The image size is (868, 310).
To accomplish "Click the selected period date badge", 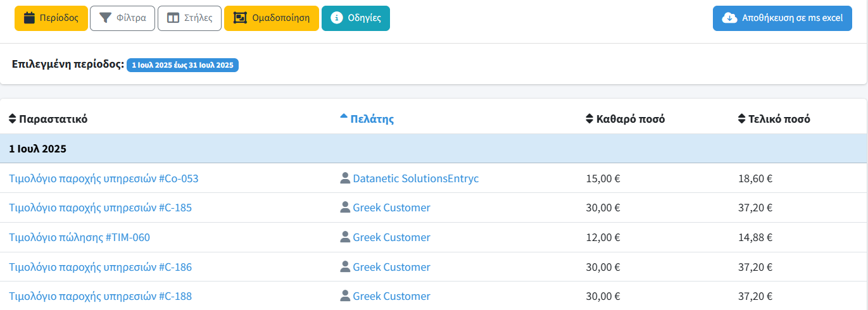I will click(x=182, y=65).
